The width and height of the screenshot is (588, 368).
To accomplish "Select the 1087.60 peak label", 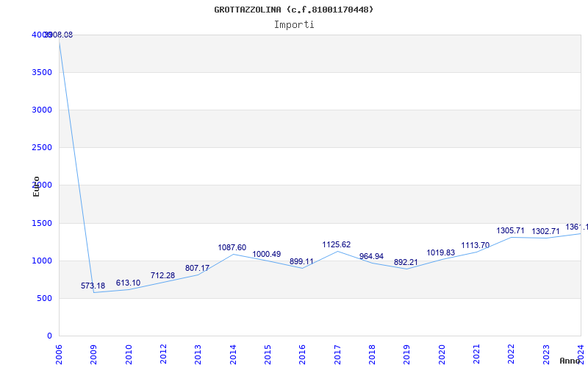I will tap(232, 247).
